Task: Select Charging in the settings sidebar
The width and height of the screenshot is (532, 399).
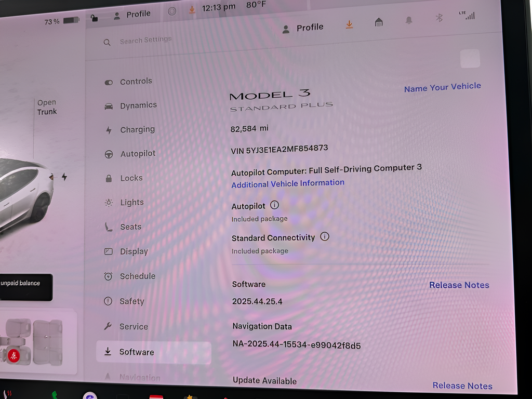Action: click(137, 130)
